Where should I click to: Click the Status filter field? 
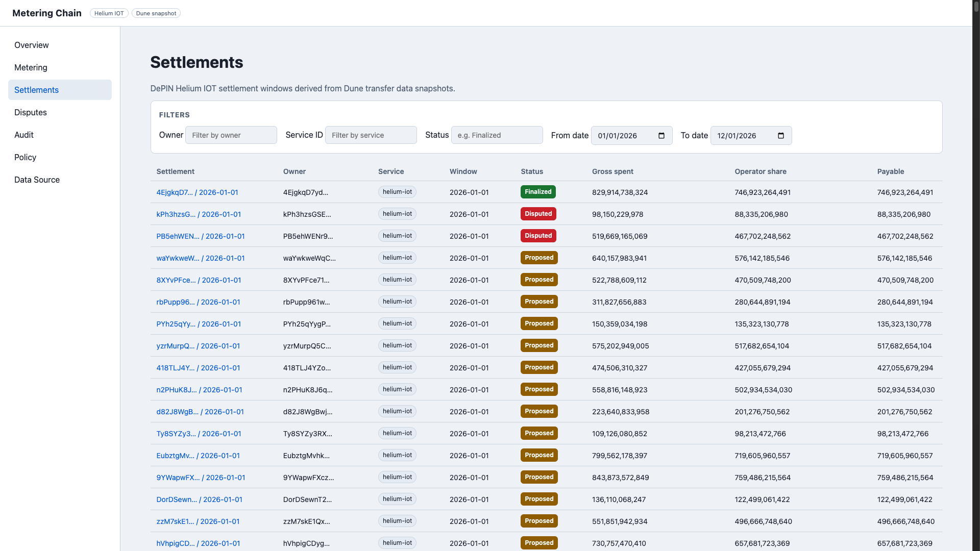click(496, 135)
